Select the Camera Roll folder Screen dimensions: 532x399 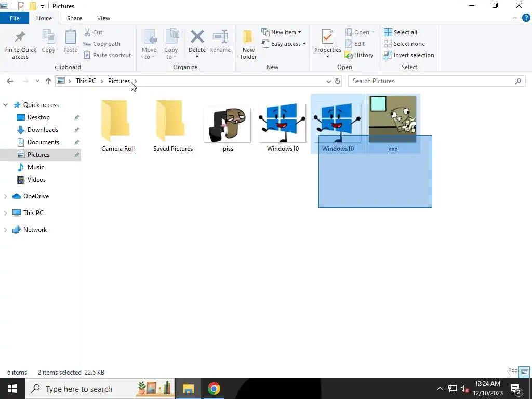[118, 125]
